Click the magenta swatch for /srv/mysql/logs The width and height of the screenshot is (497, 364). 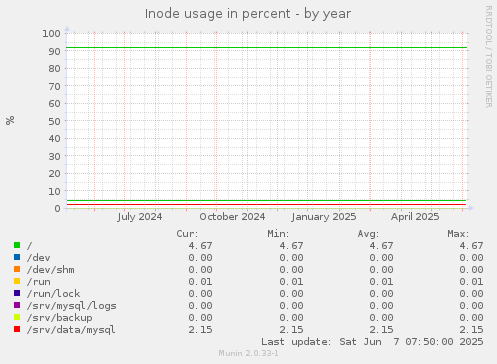point(17,305)
